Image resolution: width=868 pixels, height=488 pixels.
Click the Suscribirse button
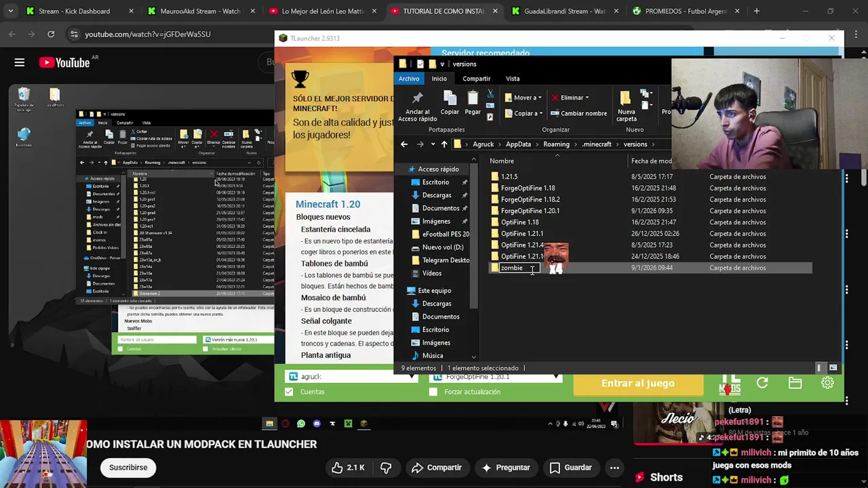(x=128, y=468)
